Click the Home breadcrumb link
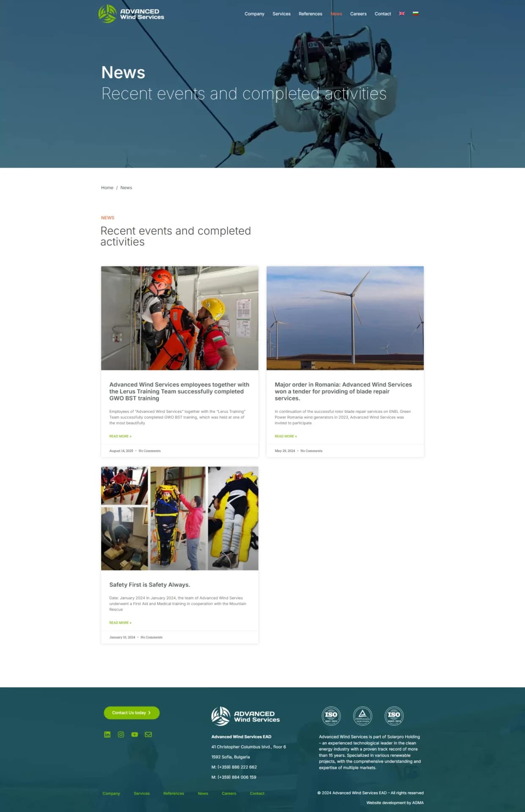Image resolution: width=525 pixels, height=812 pixels. (107, 188)
